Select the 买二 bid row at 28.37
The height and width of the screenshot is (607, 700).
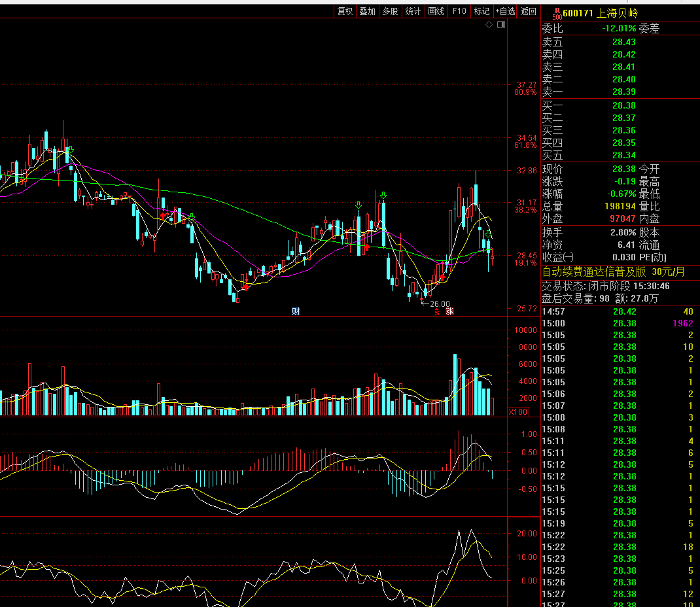[620, 118]
